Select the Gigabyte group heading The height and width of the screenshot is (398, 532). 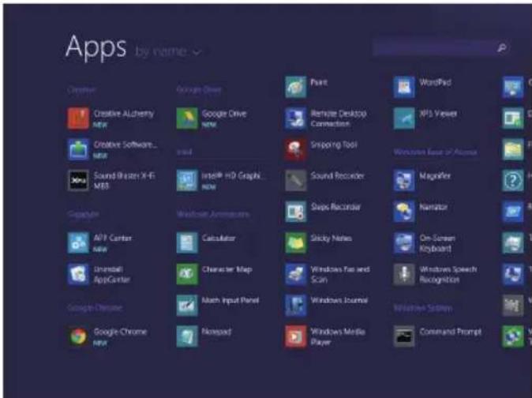point(83,215)
